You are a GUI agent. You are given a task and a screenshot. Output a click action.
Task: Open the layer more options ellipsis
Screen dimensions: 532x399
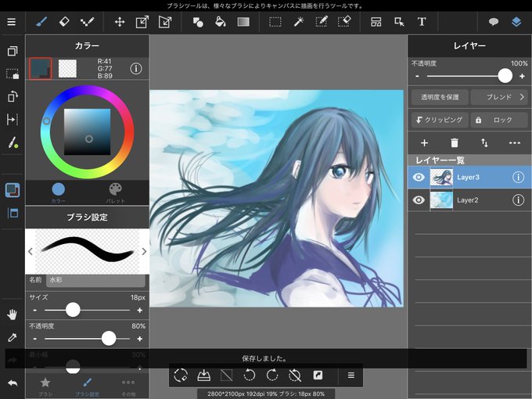[515, 143]
